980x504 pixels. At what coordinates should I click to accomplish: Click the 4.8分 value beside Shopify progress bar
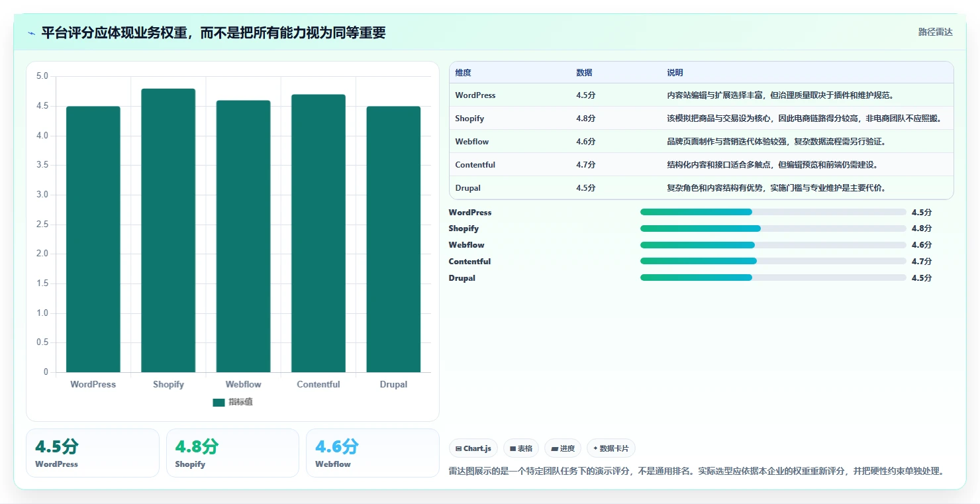coord(921,228)
